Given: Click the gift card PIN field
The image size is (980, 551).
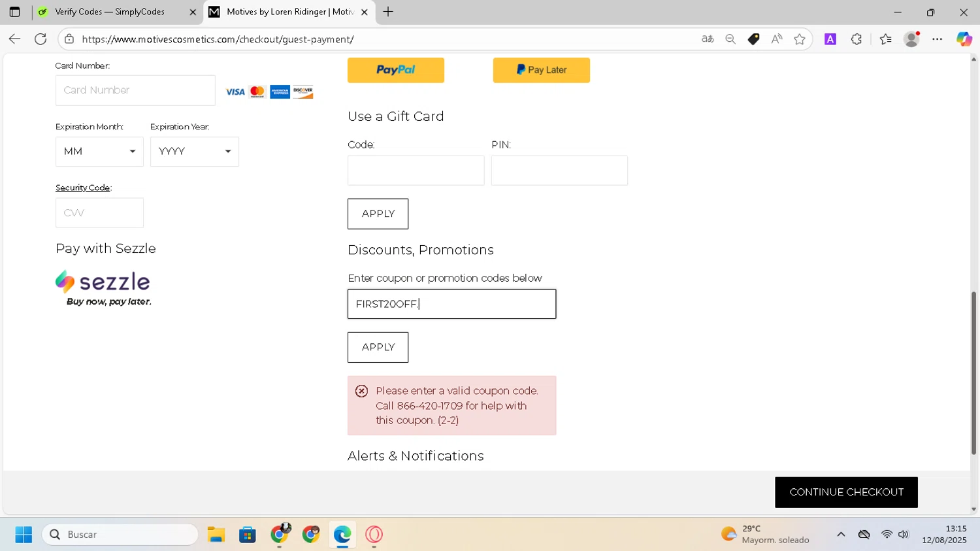Looking at the screenshot, I should pyautogui.click(x=559, y=171).
